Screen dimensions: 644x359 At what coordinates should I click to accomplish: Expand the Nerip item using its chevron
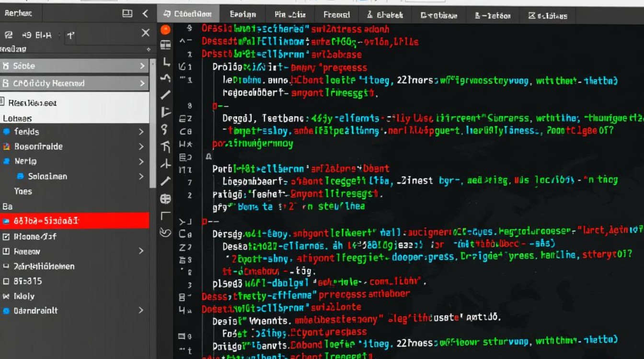141,161
